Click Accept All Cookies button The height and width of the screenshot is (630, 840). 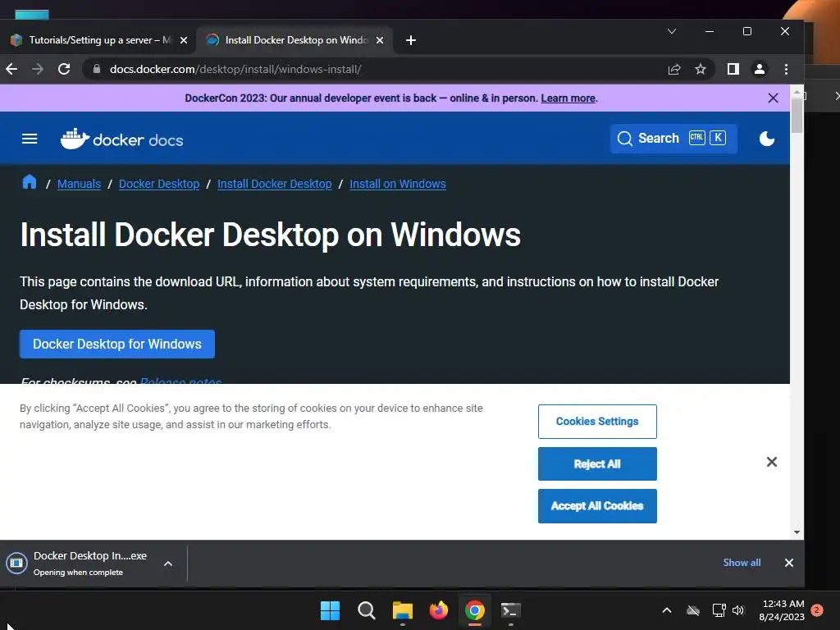pyautogui.click(x=597, y=505)
